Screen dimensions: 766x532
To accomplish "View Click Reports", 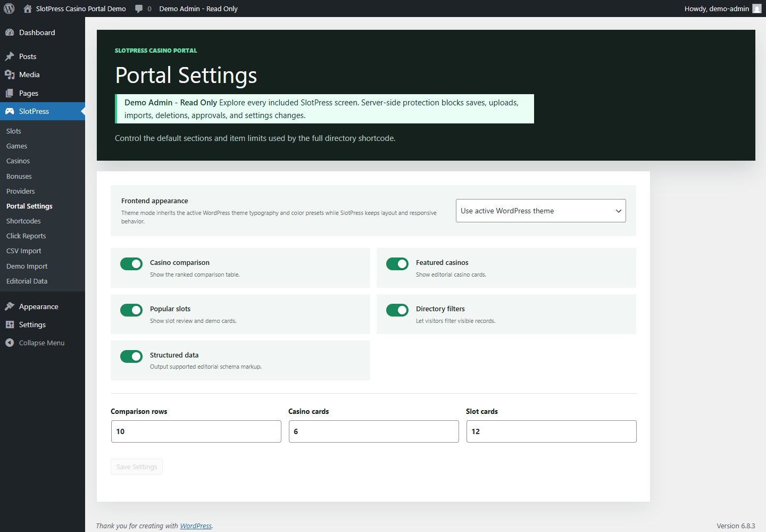I will [26, 236].
